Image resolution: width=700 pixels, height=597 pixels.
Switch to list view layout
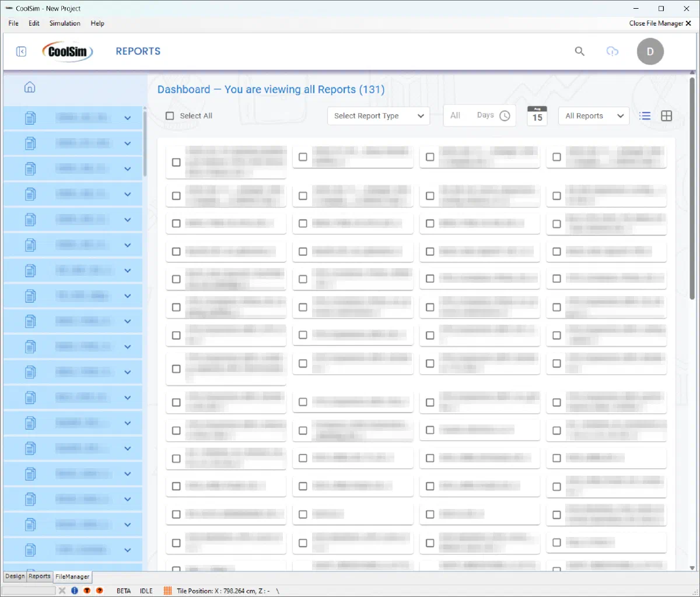pyautogui.click(x=645, y=115)
